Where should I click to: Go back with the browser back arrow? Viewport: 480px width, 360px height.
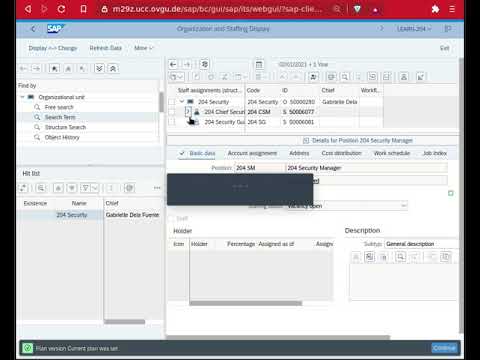[28, 9]
